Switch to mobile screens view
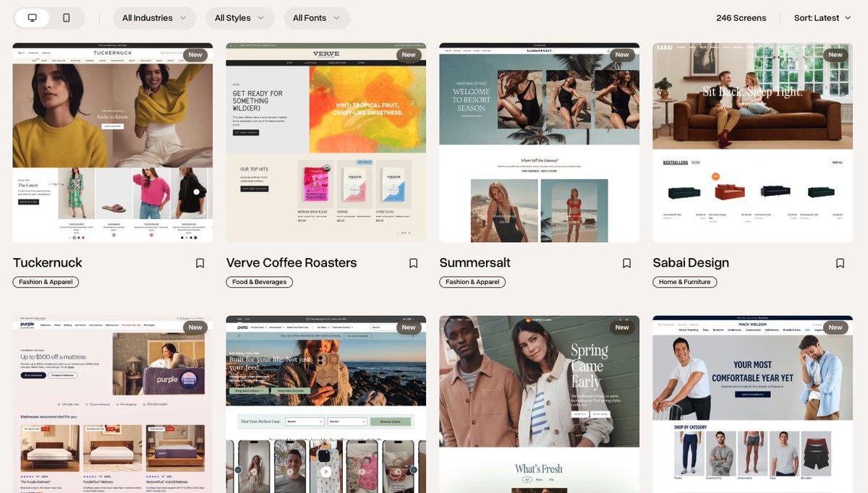Screen dimensions: 868x493 point(67,17)
